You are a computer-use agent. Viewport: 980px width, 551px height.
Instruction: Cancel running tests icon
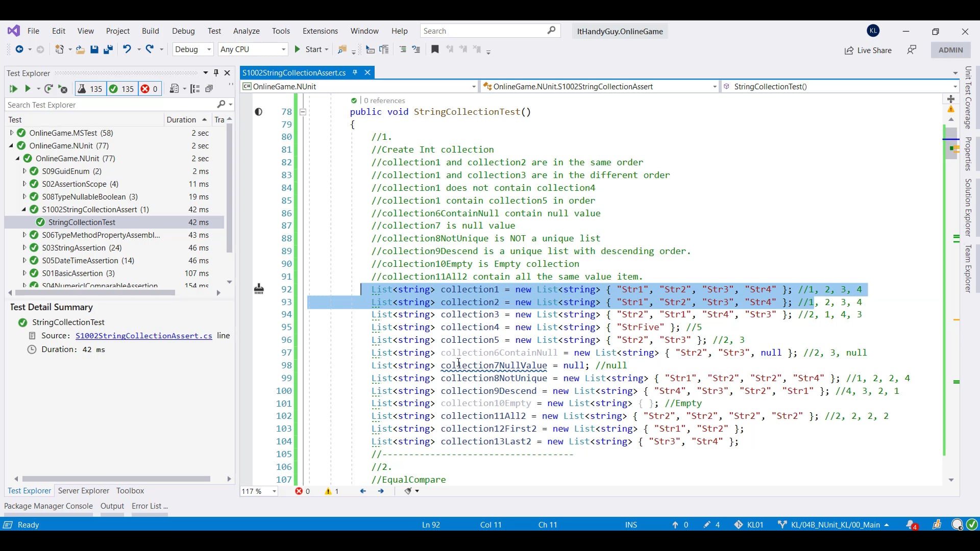pyautogui.click(x=63, y=89)
